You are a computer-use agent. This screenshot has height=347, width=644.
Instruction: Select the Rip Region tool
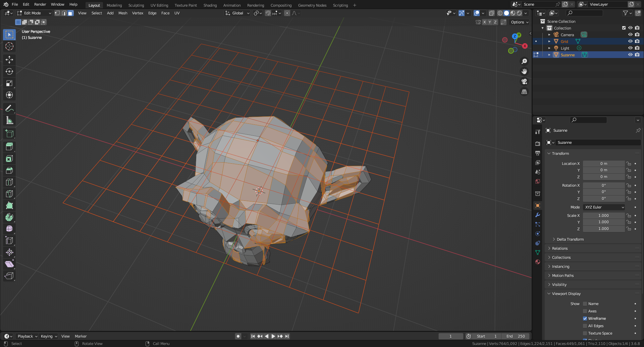(x=9, y=276)
